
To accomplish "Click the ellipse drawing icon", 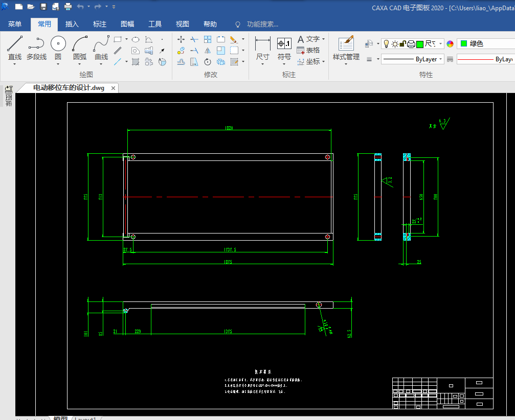I will 136,39.
